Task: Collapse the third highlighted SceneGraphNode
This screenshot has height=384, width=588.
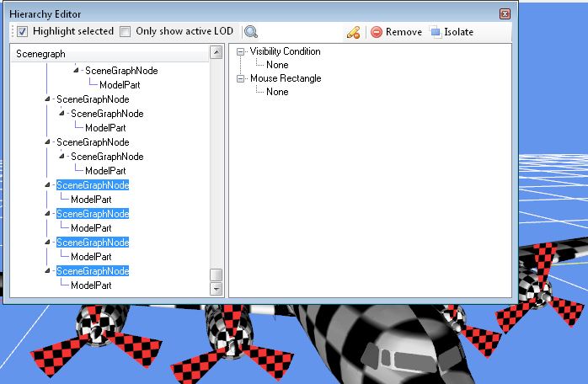Action: click(47, 243)
